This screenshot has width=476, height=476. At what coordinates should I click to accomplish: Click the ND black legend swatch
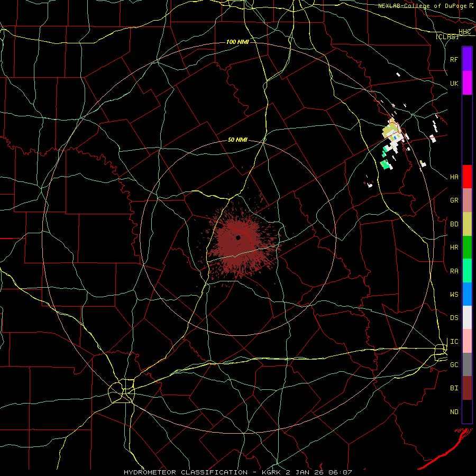pos(467,411)
